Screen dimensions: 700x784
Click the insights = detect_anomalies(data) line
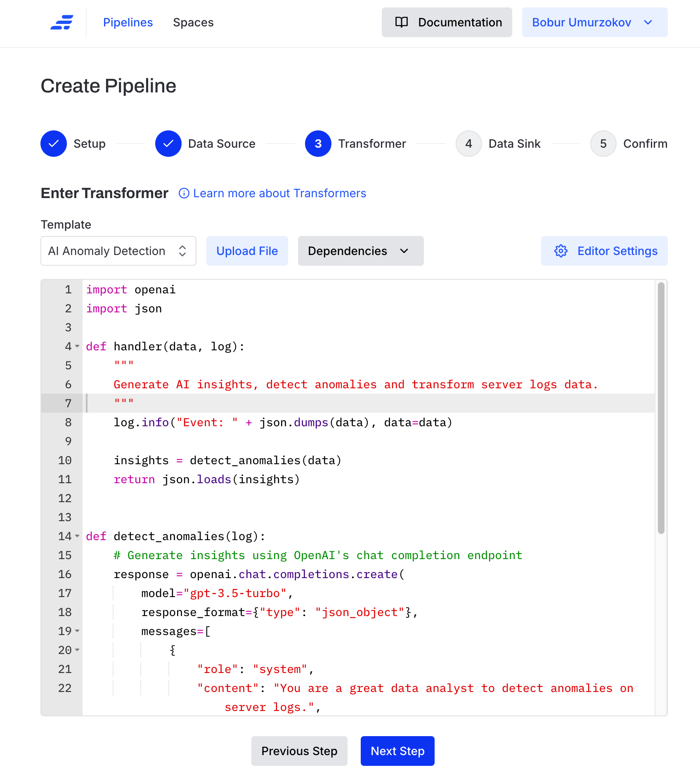click(227, 460)
